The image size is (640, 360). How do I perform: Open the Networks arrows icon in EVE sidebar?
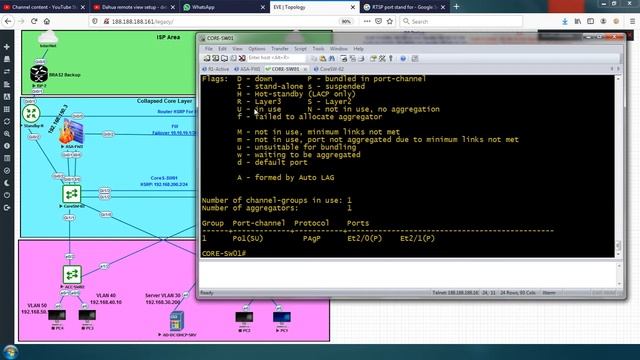[x=7, y=71]
